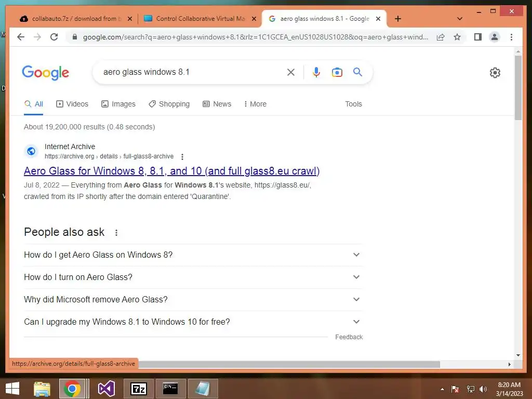Close the Control Collaborative Virtual Machine tab
This screenshot has height=399, width=532.
click(x=254, y=19)
